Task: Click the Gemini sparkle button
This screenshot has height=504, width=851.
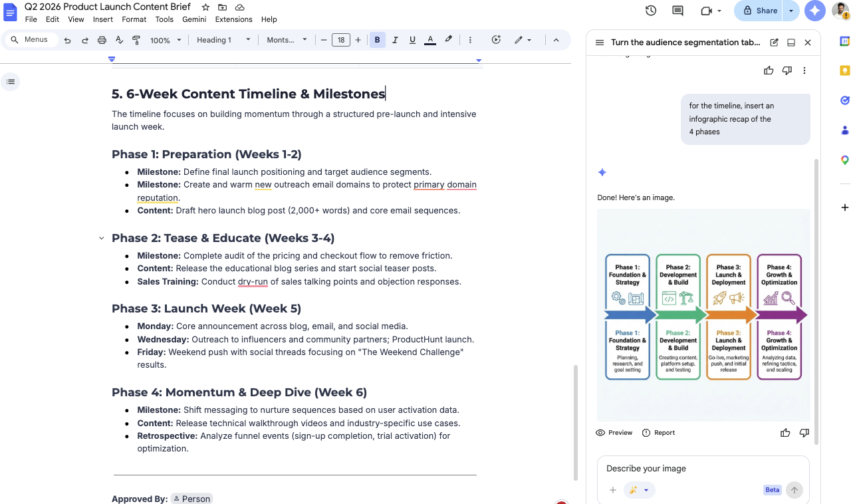Action: point(814,11)
